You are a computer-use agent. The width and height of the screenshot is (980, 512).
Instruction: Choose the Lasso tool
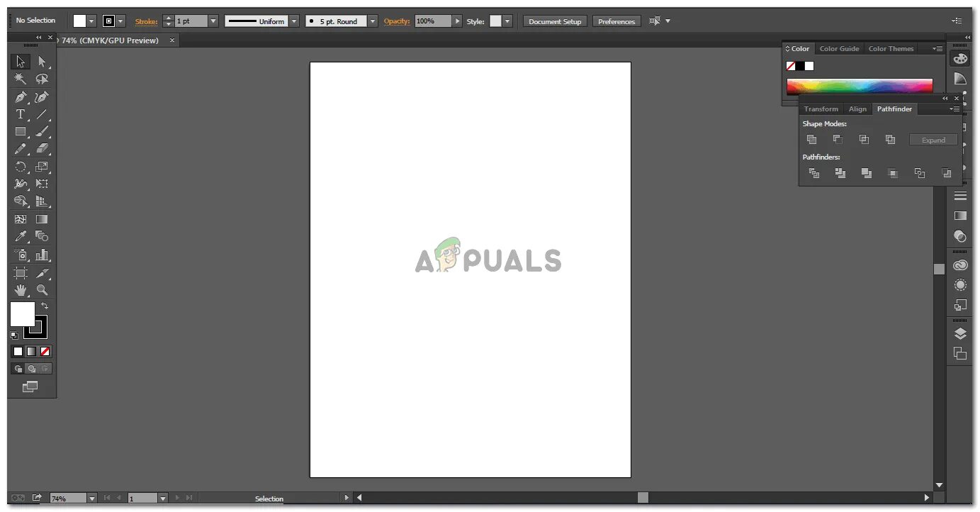[42, 79]
